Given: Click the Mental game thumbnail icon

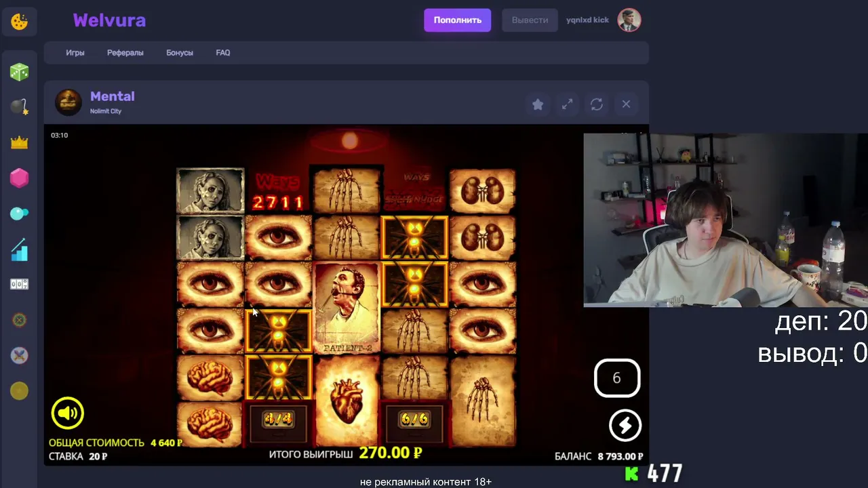Looking at the screenshot, I should point(68,102).
